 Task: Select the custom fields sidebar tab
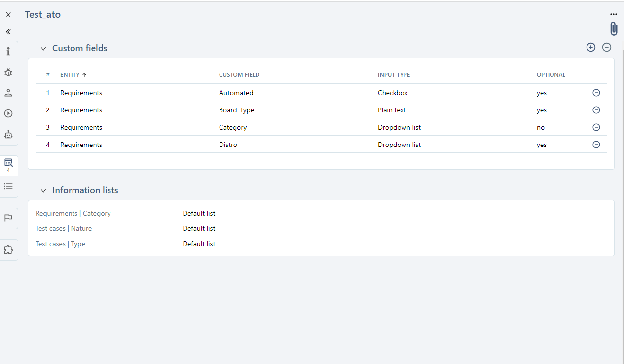pyautogui.click(x=8, y=165)
